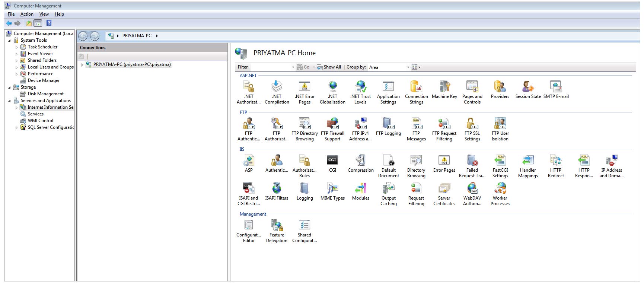Open .NET Globalization settings
The height and width of the screenshot is (283, 644).
(x=332, y=92)
